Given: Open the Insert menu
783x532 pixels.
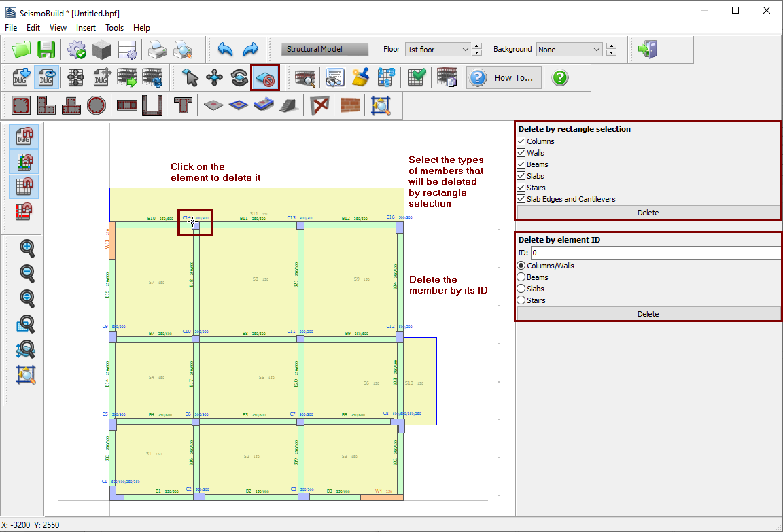Looking at the screenshot, I should [x=86, y=28].
